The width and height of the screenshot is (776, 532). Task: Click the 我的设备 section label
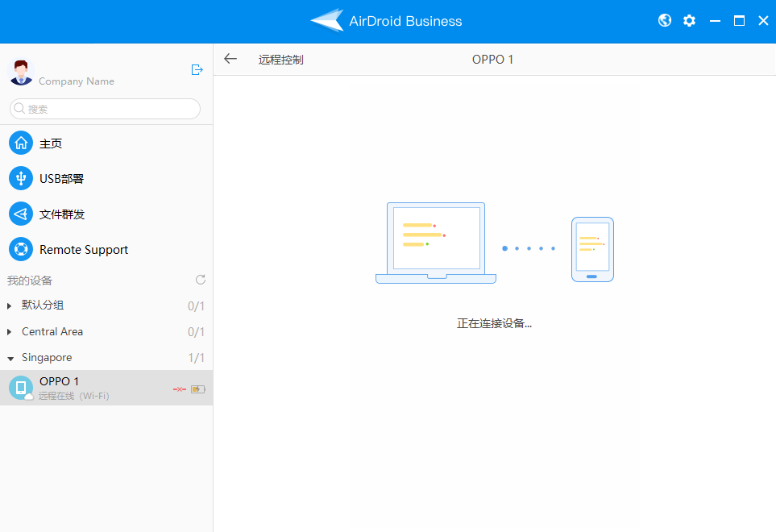pos(30,281)
